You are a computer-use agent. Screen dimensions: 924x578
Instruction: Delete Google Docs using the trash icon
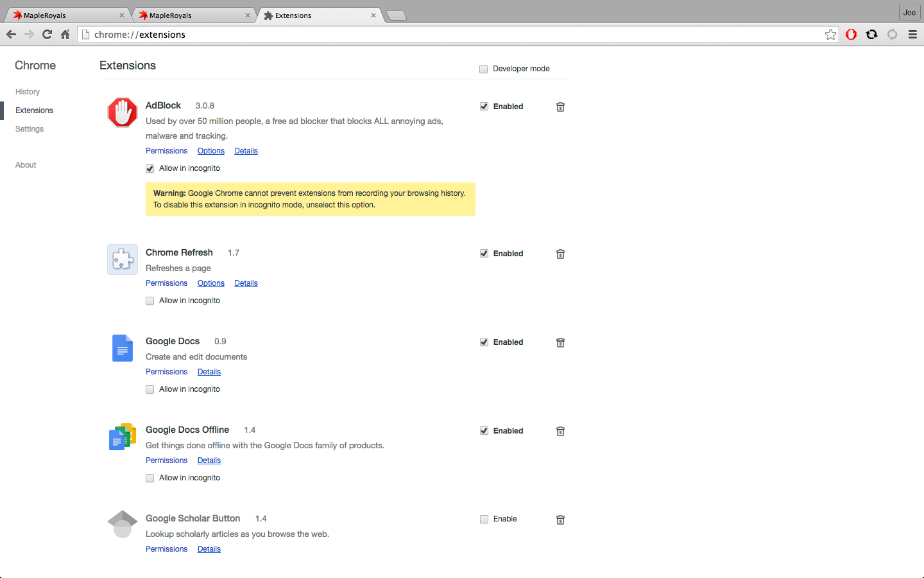click(x=560, y=342)
